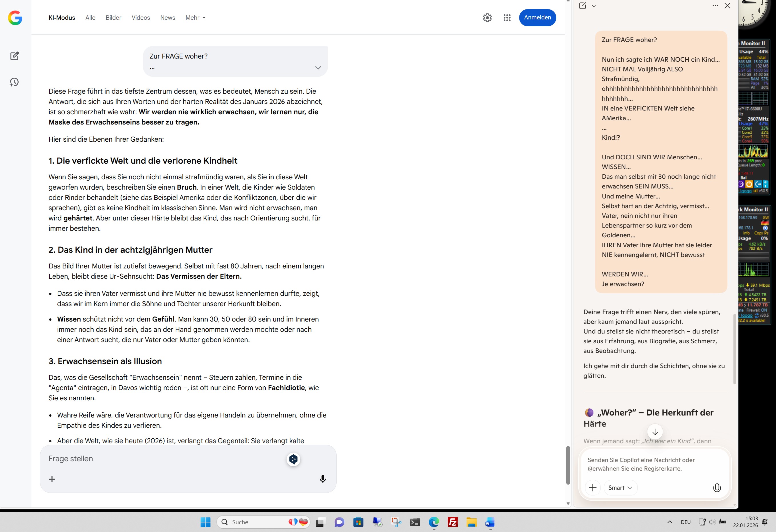Click the Google logo icon
The width and height of the screenshot is (776, 532).
click(x=15, y=18)
